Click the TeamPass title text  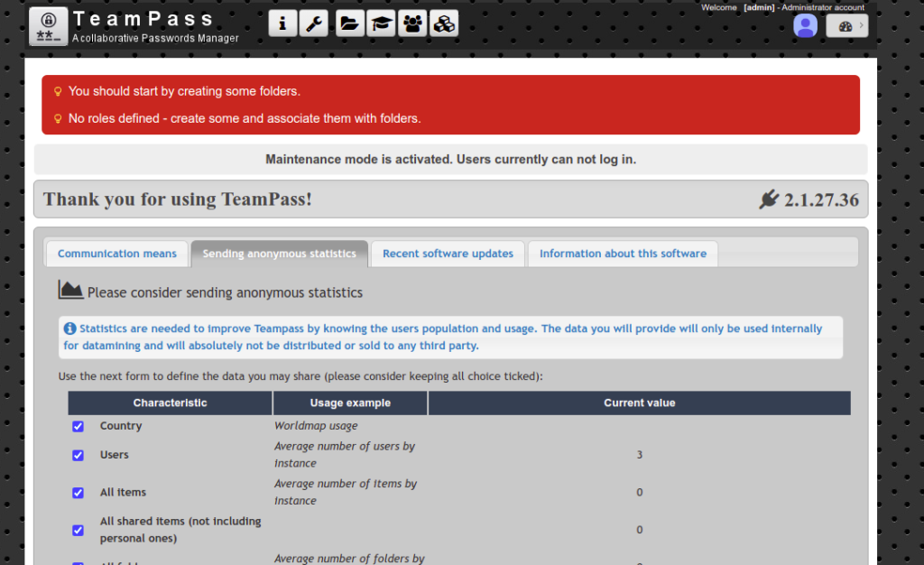coord(143,19)
